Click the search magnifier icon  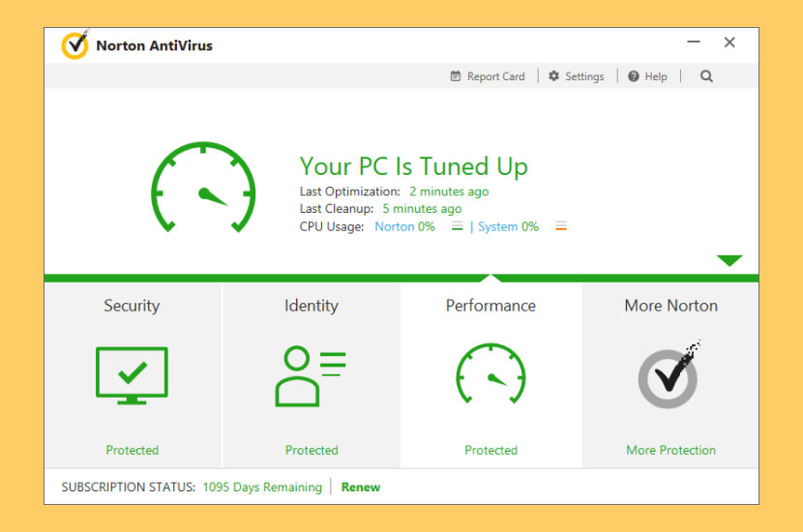click(706, 76)
